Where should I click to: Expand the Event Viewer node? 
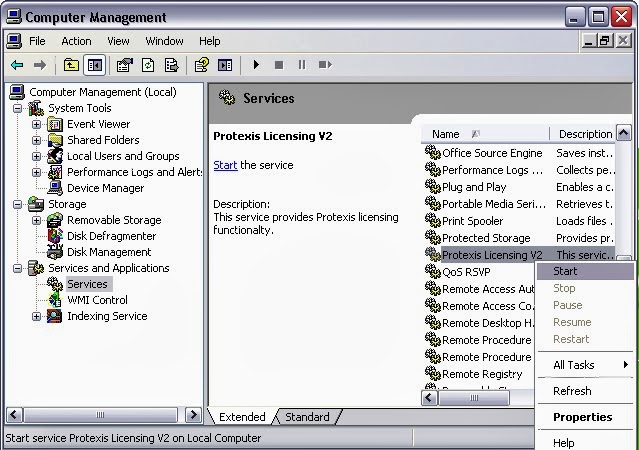pyautogui.click(x=36, y=124)
